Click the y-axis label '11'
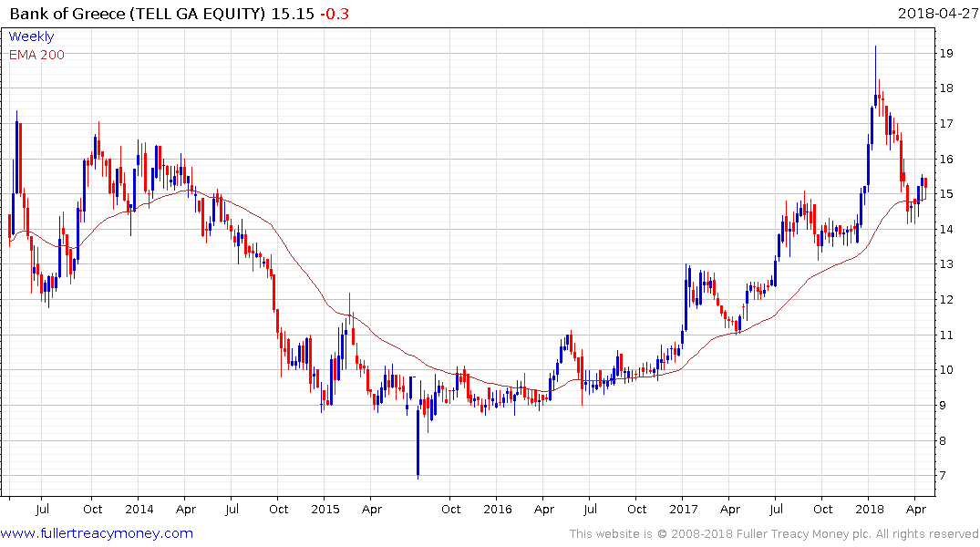The image size is (980, 547). (946, 335)
